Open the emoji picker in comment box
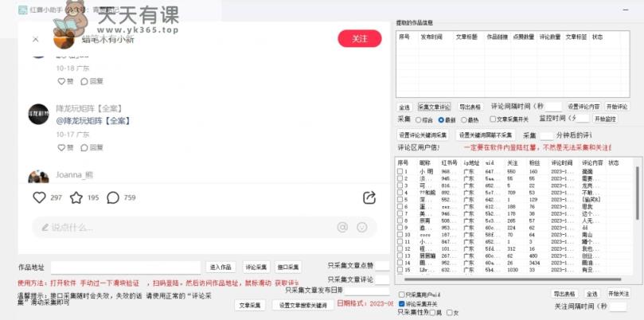Viewport: 644px width, 320px height. click(362, 227)
